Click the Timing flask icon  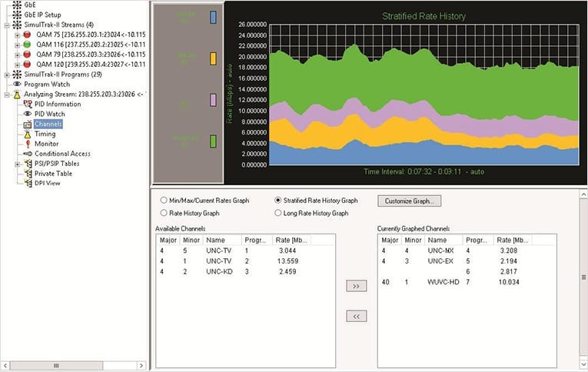point(28,134)
